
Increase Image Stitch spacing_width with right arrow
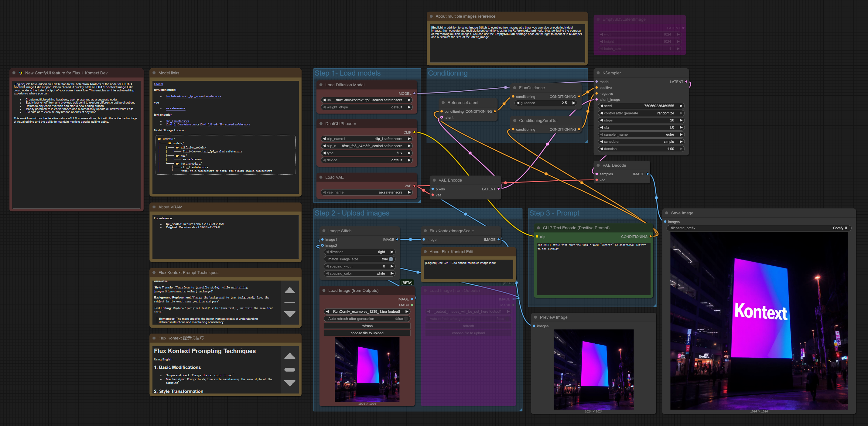click(391, 266)
